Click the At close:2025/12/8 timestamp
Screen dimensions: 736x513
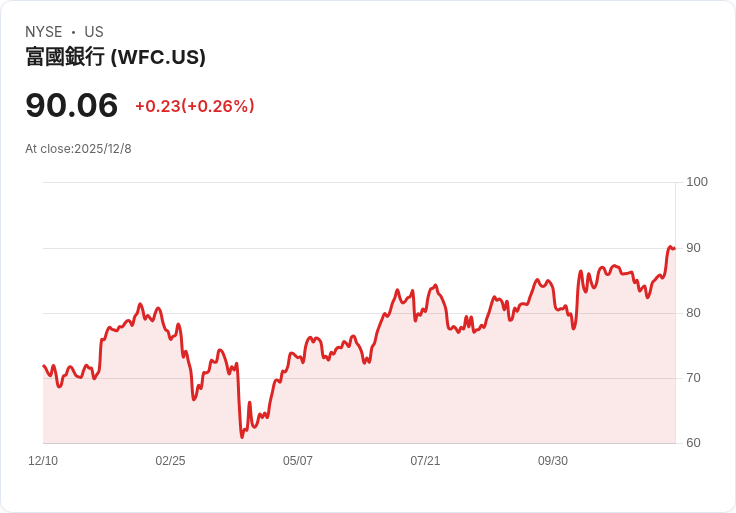click(78, 149)
